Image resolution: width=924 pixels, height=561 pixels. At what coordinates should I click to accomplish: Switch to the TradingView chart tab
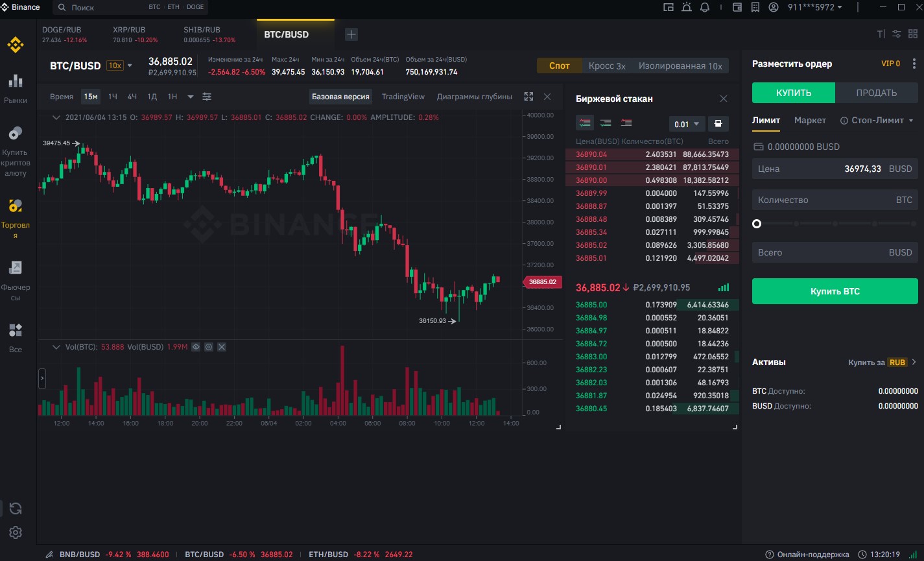[403, 97]
